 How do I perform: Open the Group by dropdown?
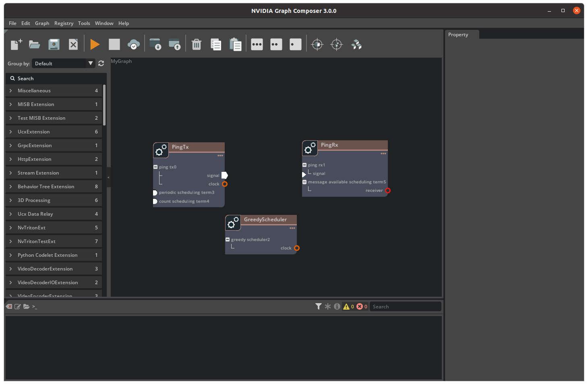64,63
